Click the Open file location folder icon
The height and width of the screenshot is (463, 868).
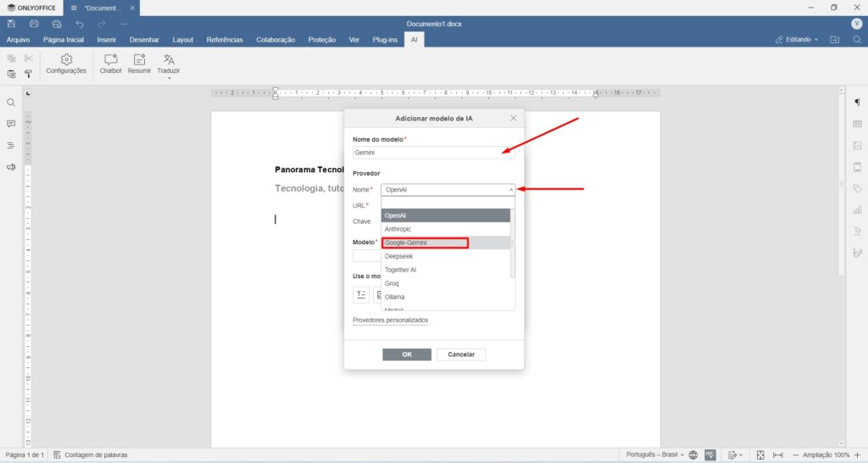pos(834,40)
